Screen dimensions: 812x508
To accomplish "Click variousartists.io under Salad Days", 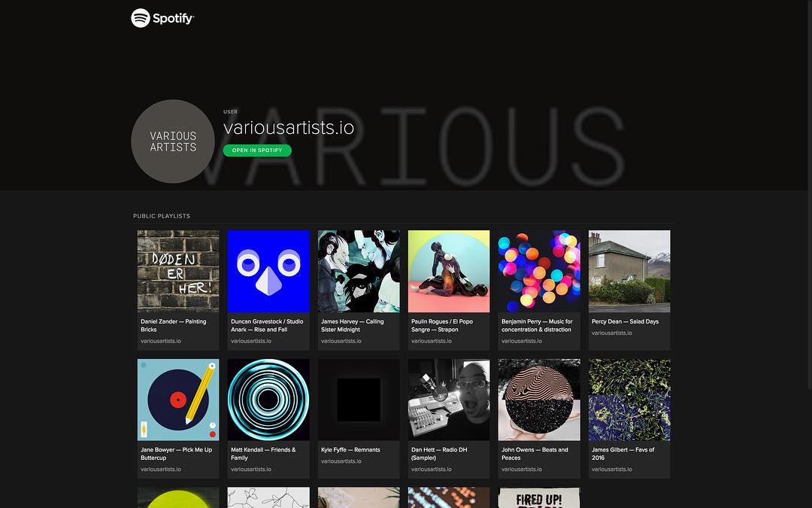I will pos(611,333).
